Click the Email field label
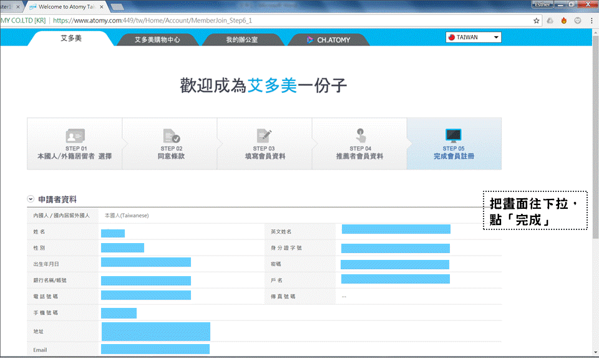The image size is (599, 364). [x=40, y=350]
